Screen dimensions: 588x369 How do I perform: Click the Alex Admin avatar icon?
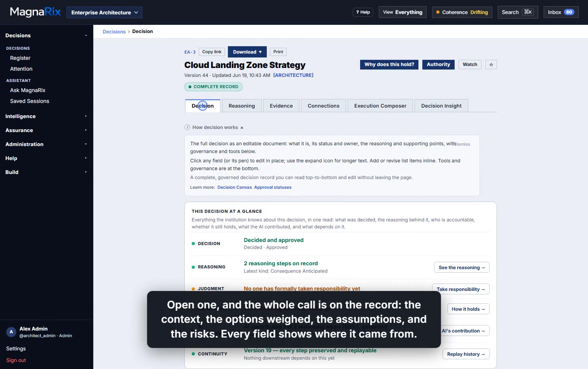[11, 332]
